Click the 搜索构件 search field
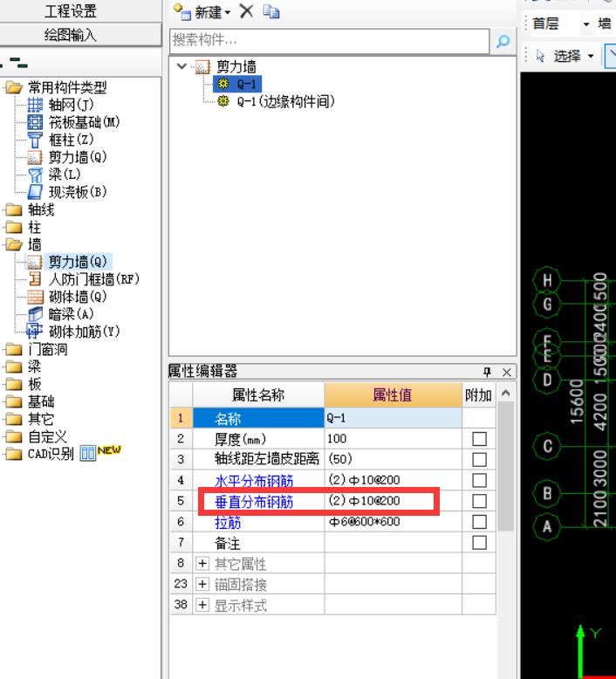Viewport: 616px width, 679px height. 330,41
